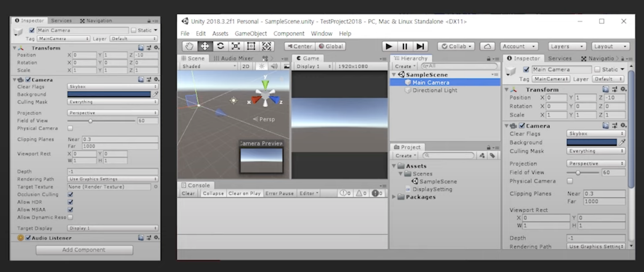Toggle Allow HDR checkbox
644x272 pixels.
click(x=70, y=202)
